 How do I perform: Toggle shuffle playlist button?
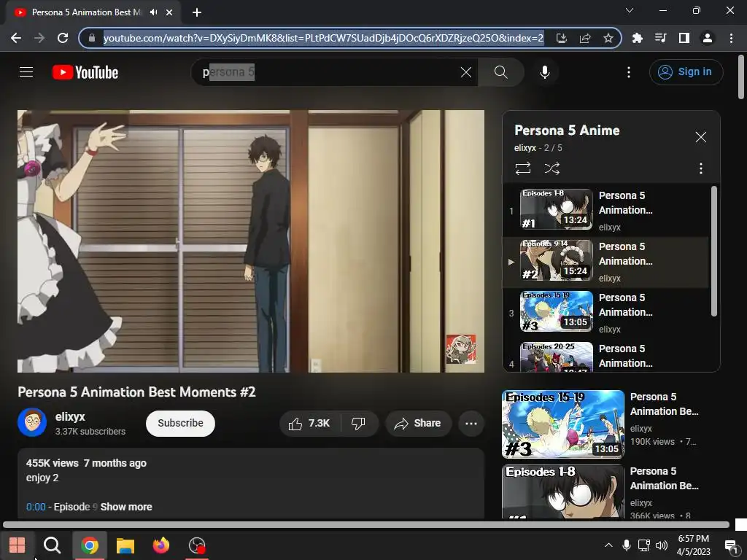(x=551, y=168)
